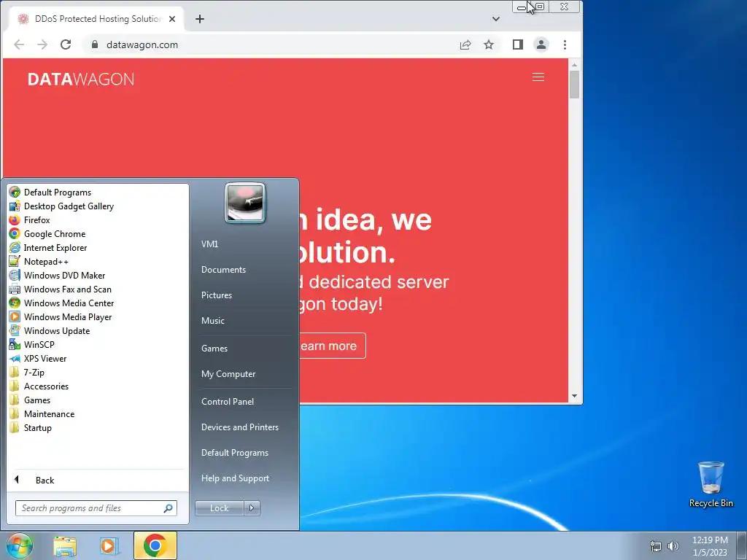Screen dimensions: 747x560
Task: Expand the Accessories folder
Action: 46,386
